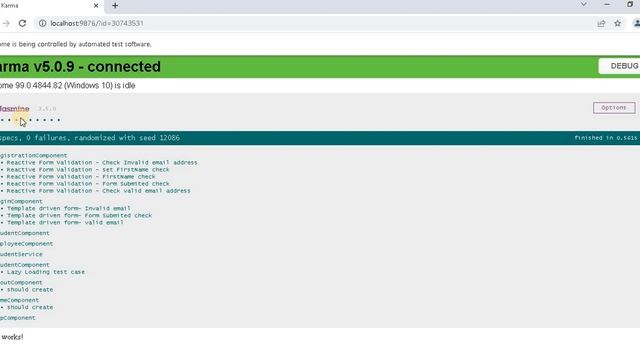View site information icon in address bar
The image size is (640, 360).
pyautogui.click(x=42, y=24)
